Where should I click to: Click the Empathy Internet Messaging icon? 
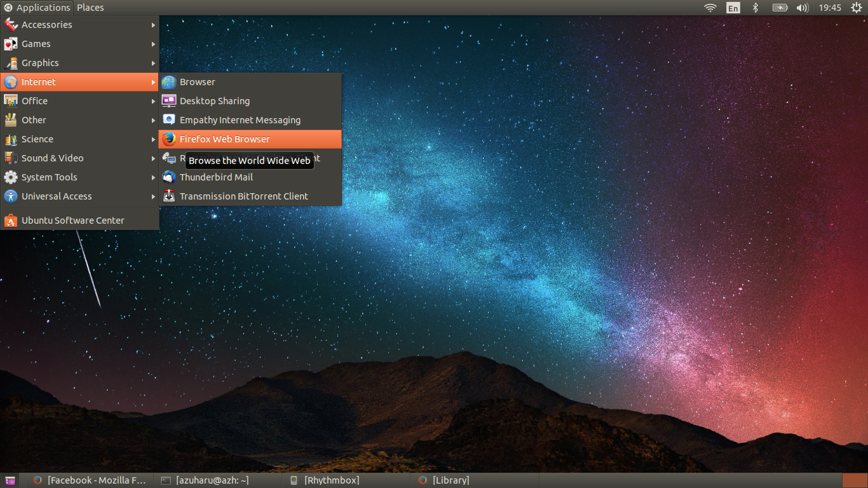click(x=169, y=120)
